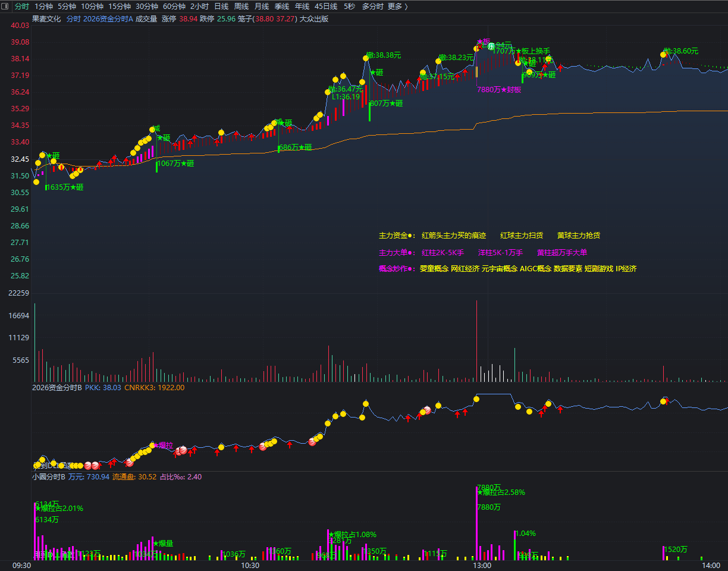Screen dimensions: 728x571
Task: Click the 成交量 label in the header
Action: click(x=147, y=19)
